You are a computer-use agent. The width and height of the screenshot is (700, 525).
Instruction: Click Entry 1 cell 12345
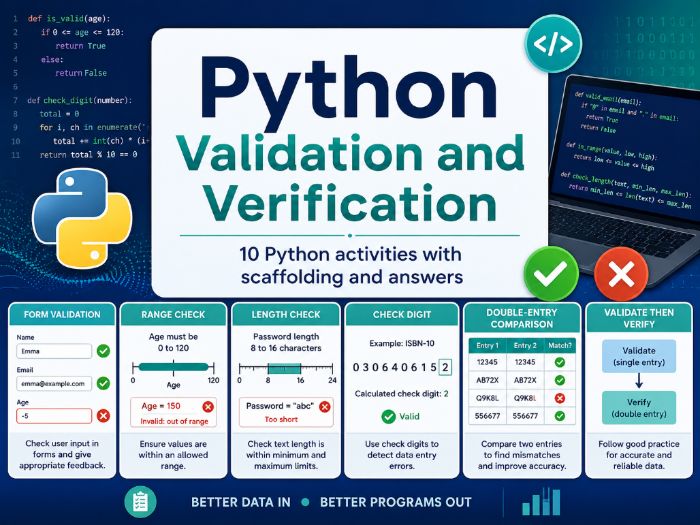coord(487,362)
